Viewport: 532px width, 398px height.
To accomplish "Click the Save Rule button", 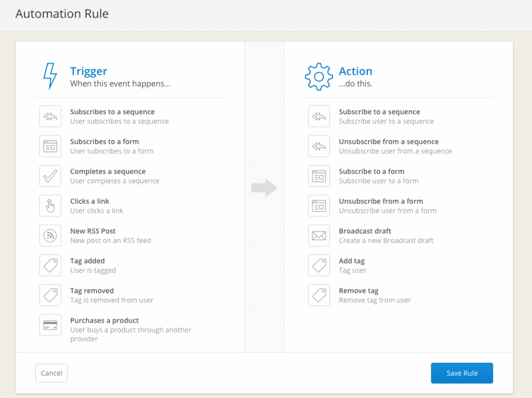I will [x=461, y=373].
